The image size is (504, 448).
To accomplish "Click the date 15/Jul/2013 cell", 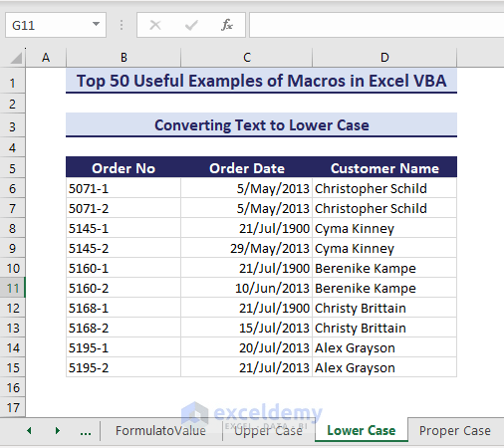I will pyautogui.click(x=247, y=328).
